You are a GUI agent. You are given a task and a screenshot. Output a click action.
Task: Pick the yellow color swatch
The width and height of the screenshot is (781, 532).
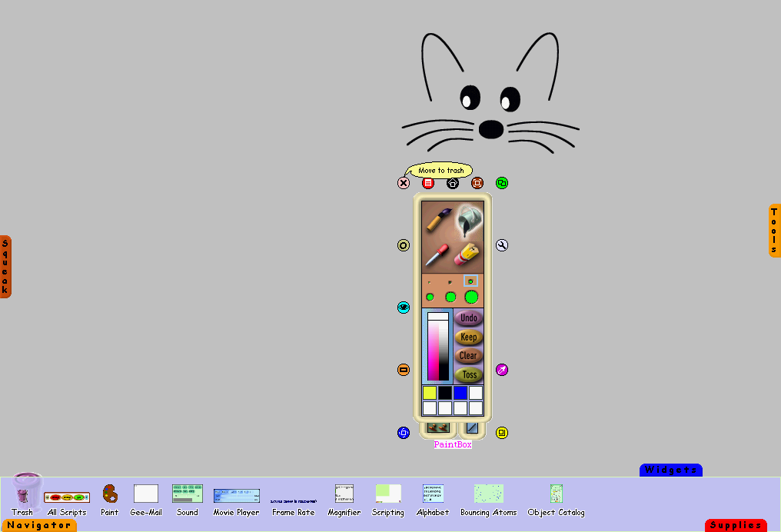pyautogui.click(x=430, y=393)
